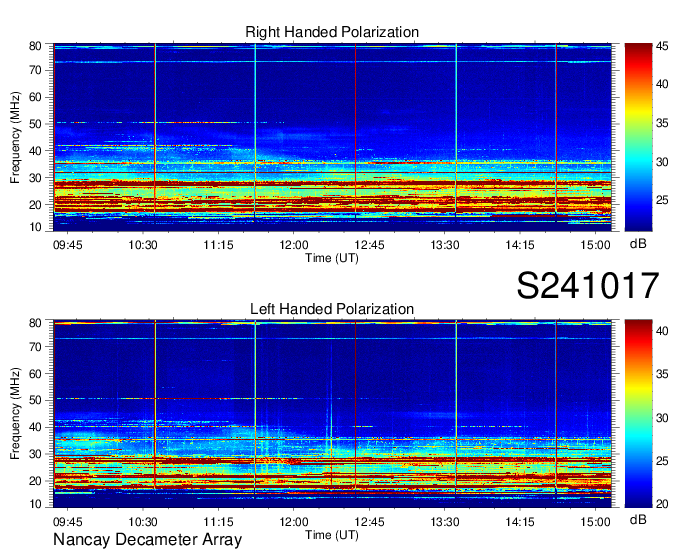Click the 20 label on lower color bar
Image resolution: width=680 pixels, height=552 pixels.
662,503
